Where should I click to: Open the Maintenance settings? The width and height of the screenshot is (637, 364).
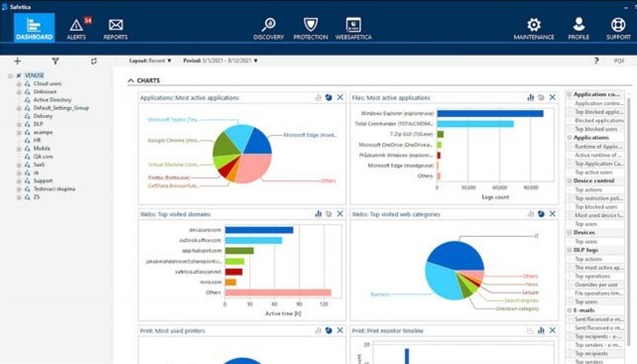tap(534, 29)
